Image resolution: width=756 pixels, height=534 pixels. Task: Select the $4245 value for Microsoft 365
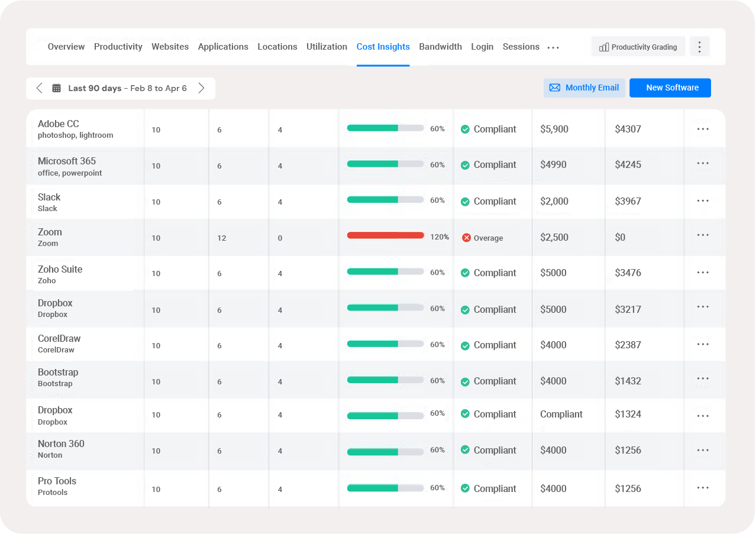tap(628, 164)
